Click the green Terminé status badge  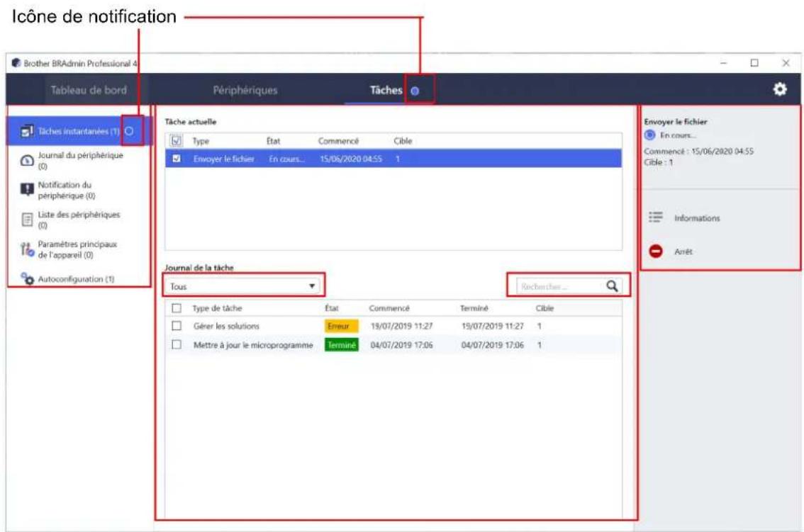341,344
